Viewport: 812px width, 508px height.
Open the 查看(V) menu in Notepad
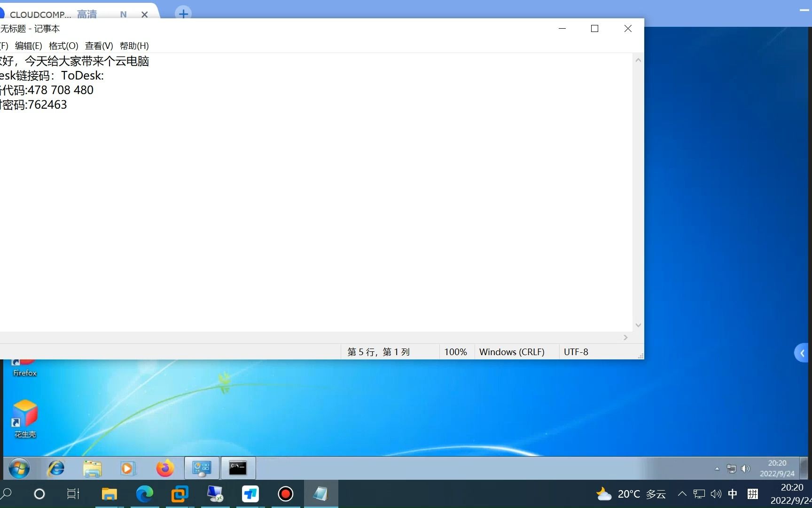pos(99,46)
